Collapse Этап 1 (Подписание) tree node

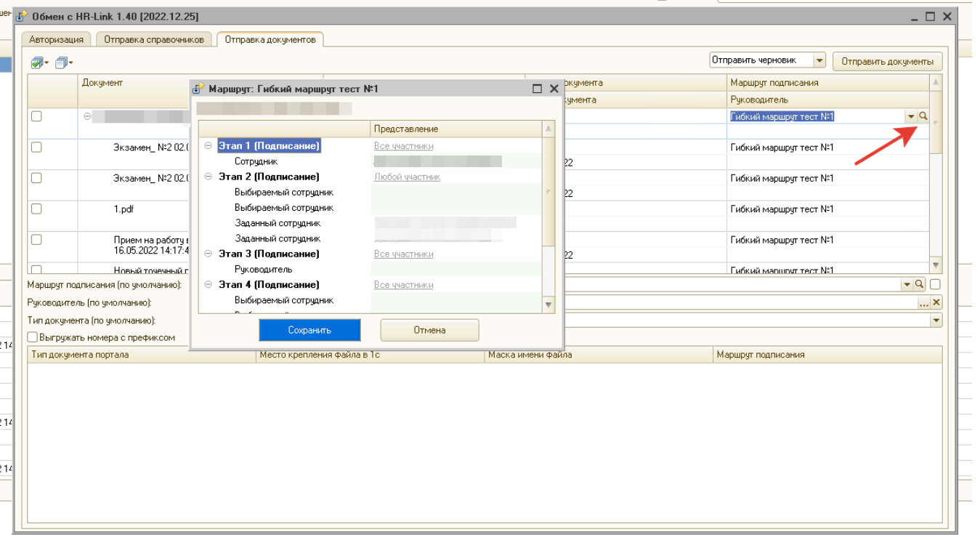(x=208, y=146)
